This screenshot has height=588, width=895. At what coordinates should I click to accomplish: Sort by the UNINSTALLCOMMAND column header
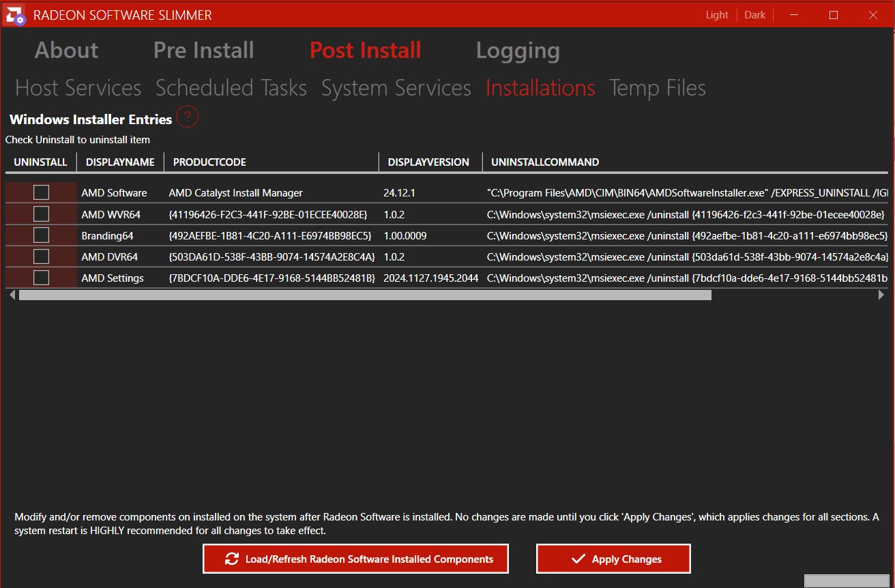pos(685,162)
